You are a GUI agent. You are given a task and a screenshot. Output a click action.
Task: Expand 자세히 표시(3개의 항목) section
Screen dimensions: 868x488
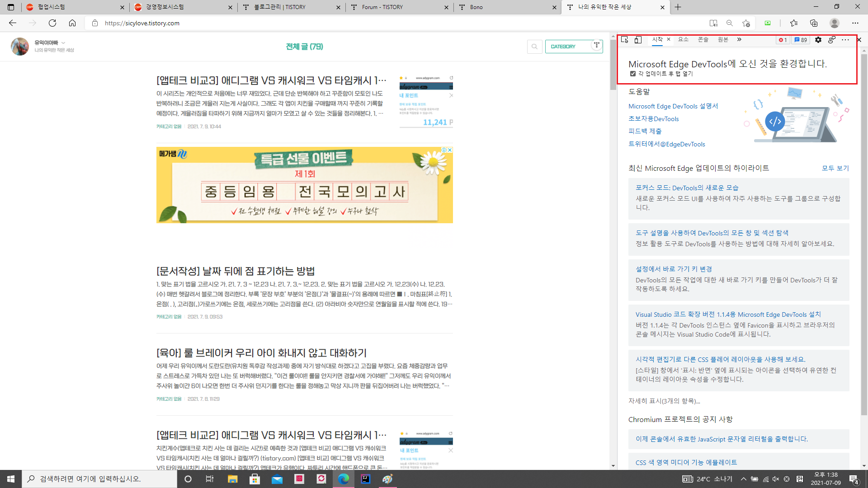(x=664, y=401)
